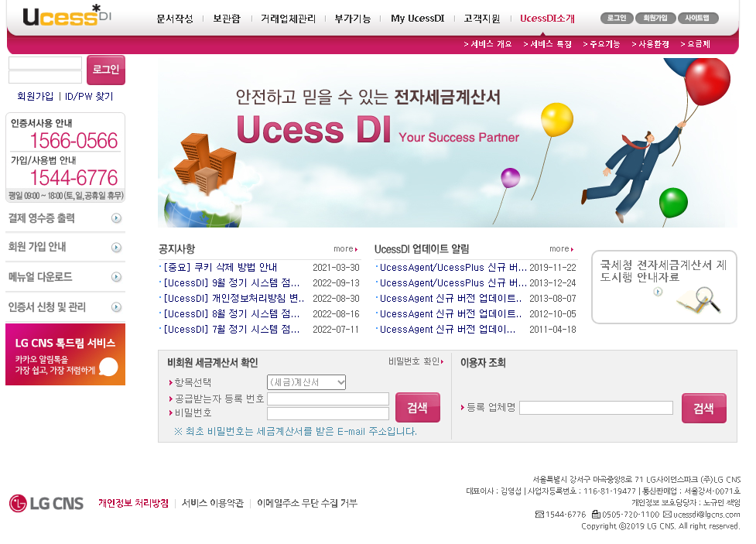Open notice [UcessDI] 개인정보처리방침 변경

(x=234, y=298)
